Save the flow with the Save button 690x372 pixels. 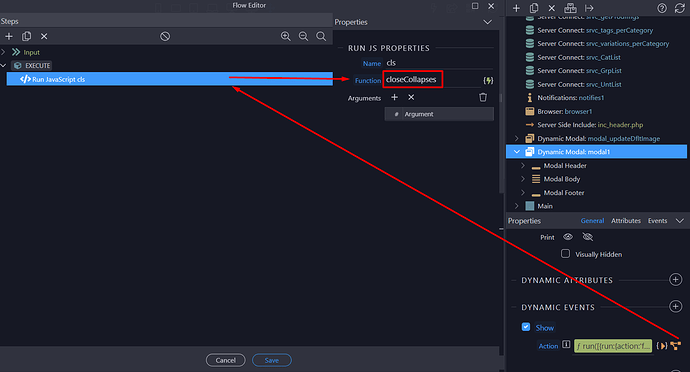272,360
